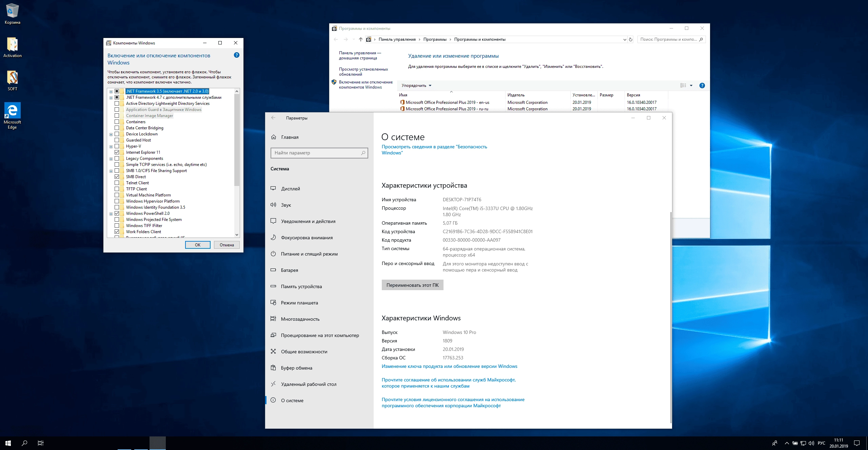The height and width of the screenshot is (450, 868).
Task: Uncheck Work Folders Client
Action: 117,232
